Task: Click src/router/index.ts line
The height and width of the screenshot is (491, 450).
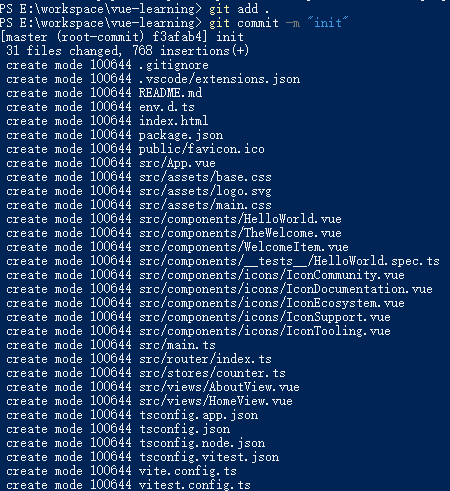Action: [x=205, y=359]
